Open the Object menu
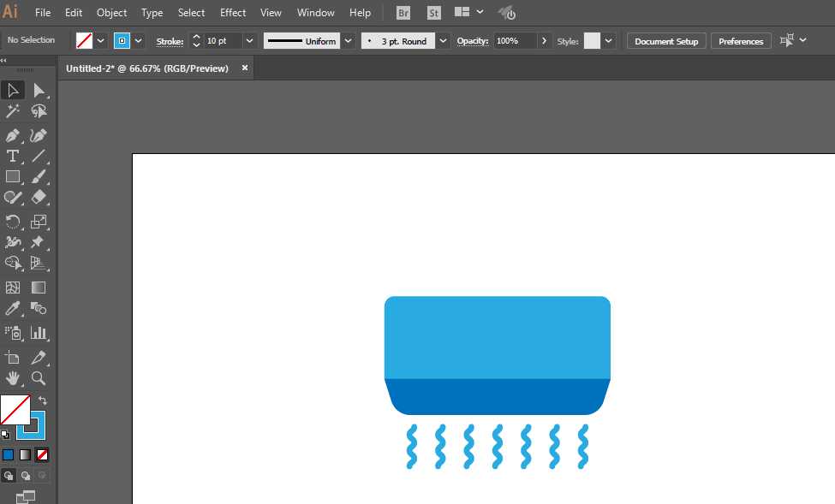 click(111, 13)
